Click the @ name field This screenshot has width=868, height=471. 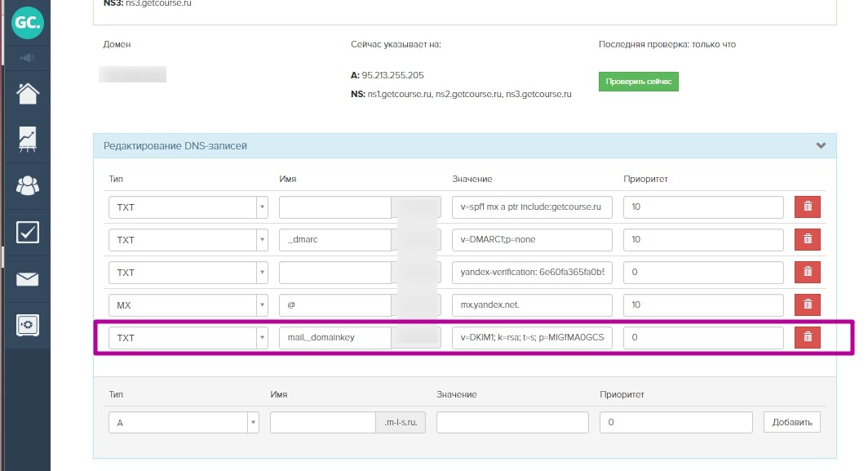tap(335, 304)
